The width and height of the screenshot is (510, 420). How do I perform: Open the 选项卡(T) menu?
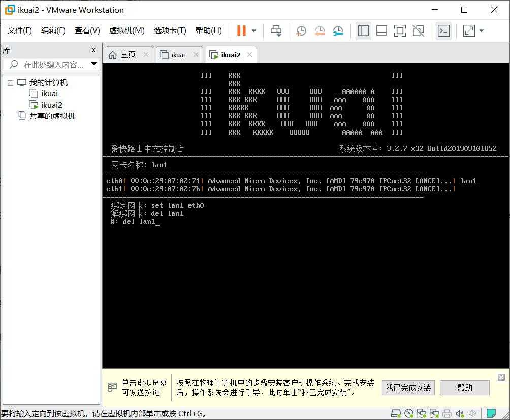(x=170, y=30)
